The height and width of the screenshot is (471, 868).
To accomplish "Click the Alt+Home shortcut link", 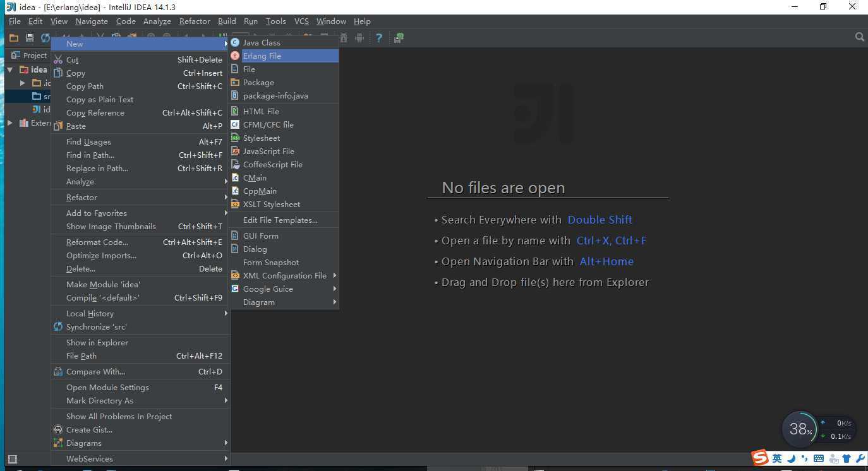I will (x=606, y=261).
